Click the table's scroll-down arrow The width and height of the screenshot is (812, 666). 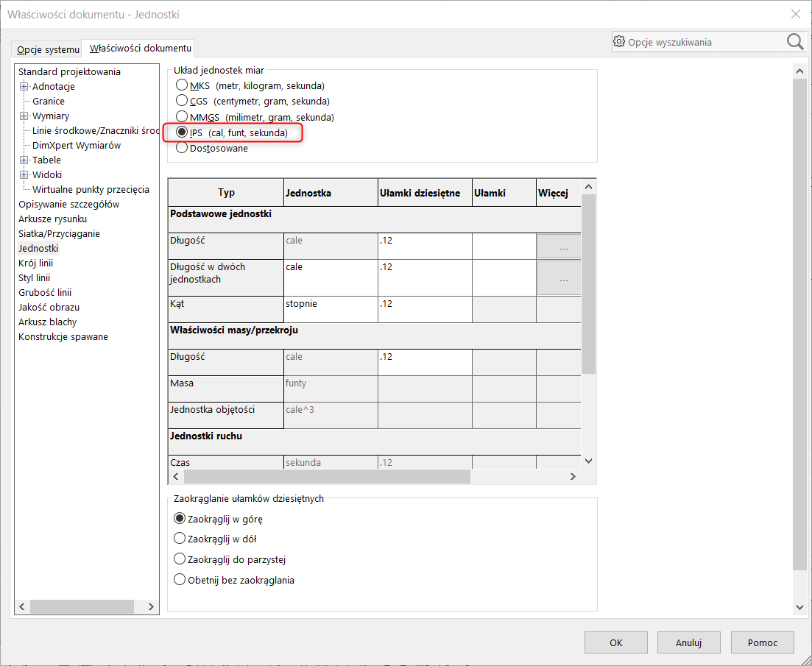587,461
